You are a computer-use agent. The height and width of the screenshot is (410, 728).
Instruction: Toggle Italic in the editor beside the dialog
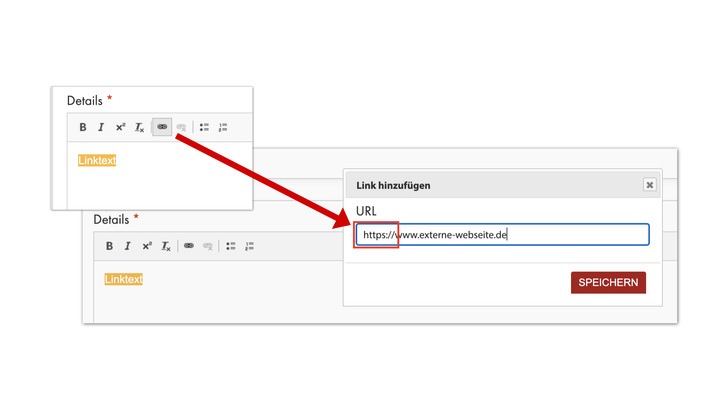128,246
